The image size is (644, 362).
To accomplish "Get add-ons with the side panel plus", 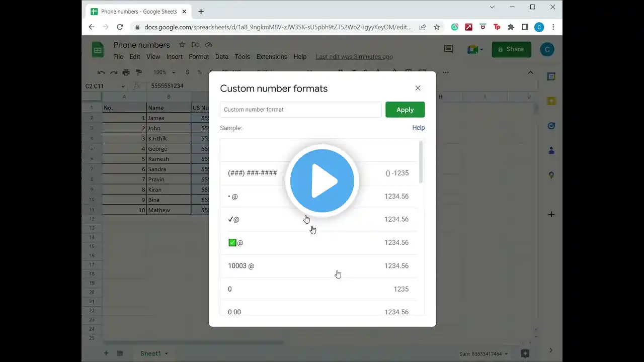I will (x=551, y=214).
